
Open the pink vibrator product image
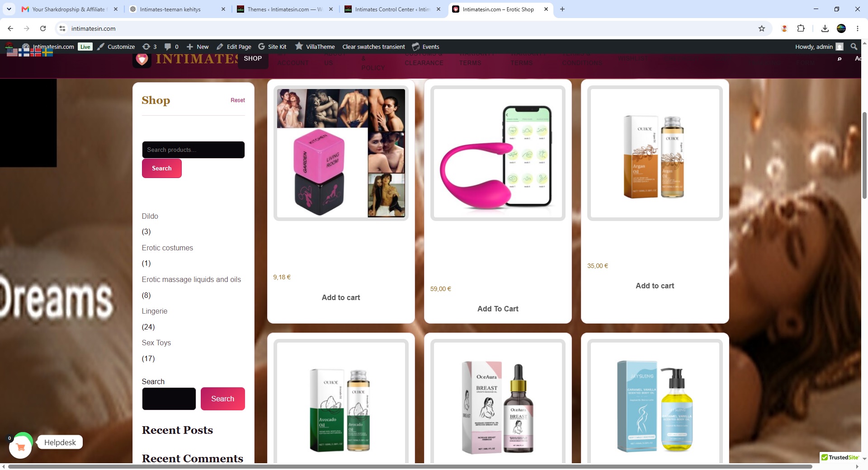click(498, 153)
